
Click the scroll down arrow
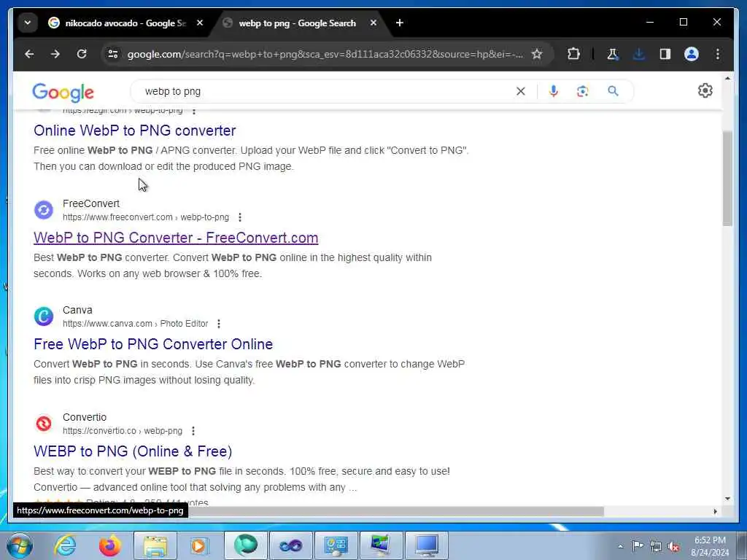click(x=727, y=499)
